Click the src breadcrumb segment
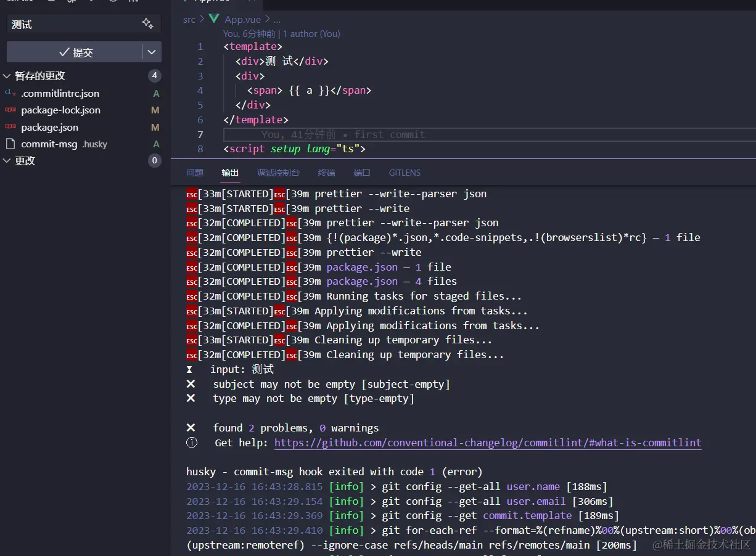This screenshot has height=556, width=756. point(189,20)
